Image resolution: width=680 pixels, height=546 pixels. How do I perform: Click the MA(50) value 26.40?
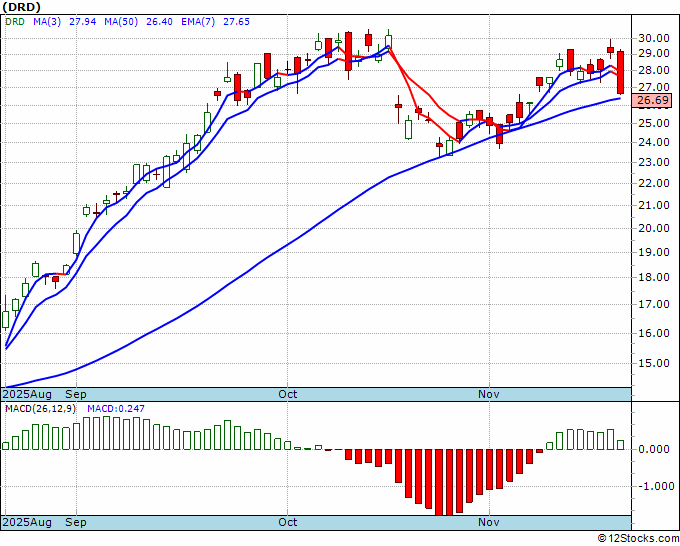[159, 22]
